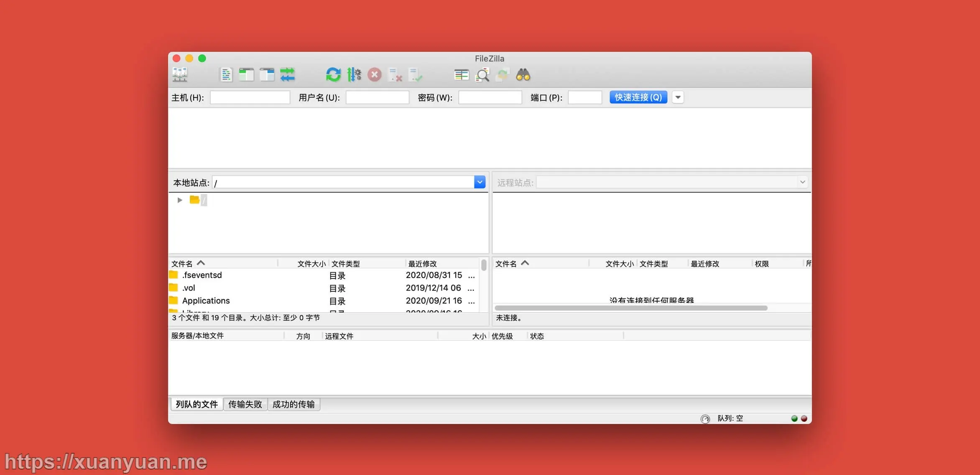The image size is (980, 475).
Task: Select the Applications folder row
Action: point(324,301)
